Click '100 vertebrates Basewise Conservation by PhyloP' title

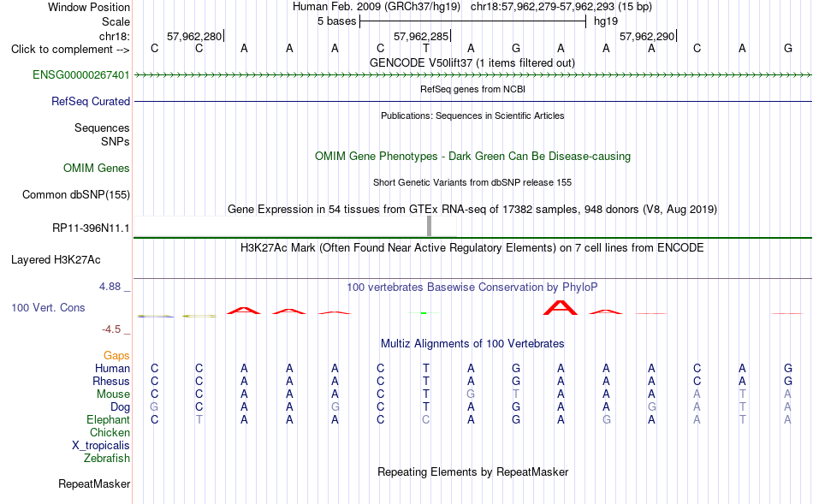472,287
